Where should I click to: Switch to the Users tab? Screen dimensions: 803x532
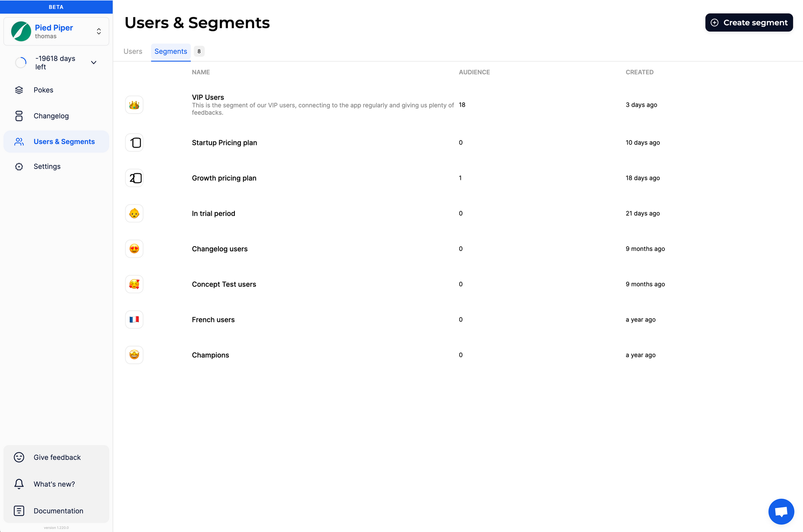(x=133, y=51)
